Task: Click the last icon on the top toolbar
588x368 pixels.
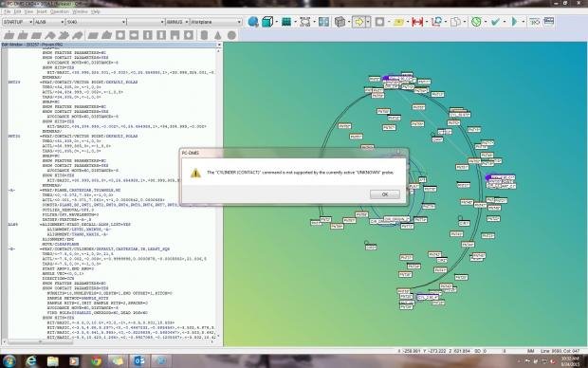Action: coord(548,22)
